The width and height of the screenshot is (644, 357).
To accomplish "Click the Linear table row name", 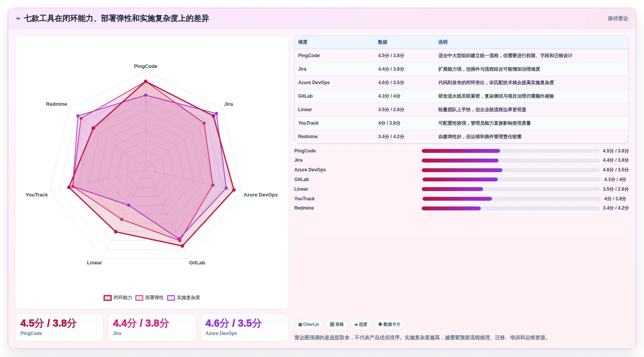I will coord(305,110).
